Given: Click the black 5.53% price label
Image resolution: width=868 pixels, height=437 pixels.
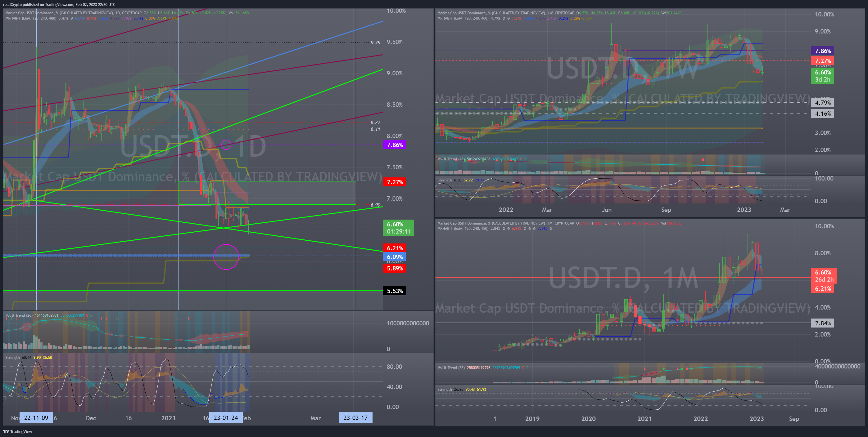Looking at the screenshot, I should [394, 291].
